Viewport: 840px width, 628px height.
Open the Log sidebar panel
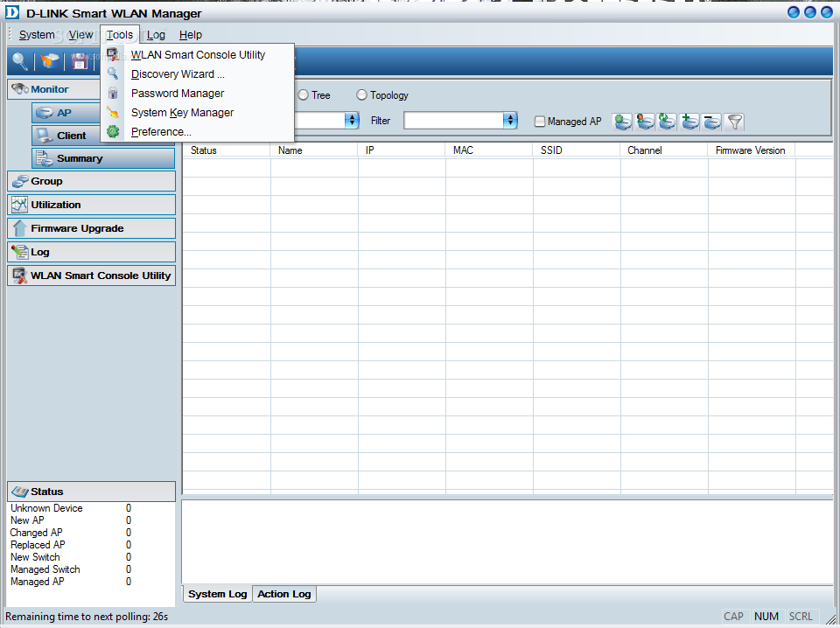[x=92, y=252]
